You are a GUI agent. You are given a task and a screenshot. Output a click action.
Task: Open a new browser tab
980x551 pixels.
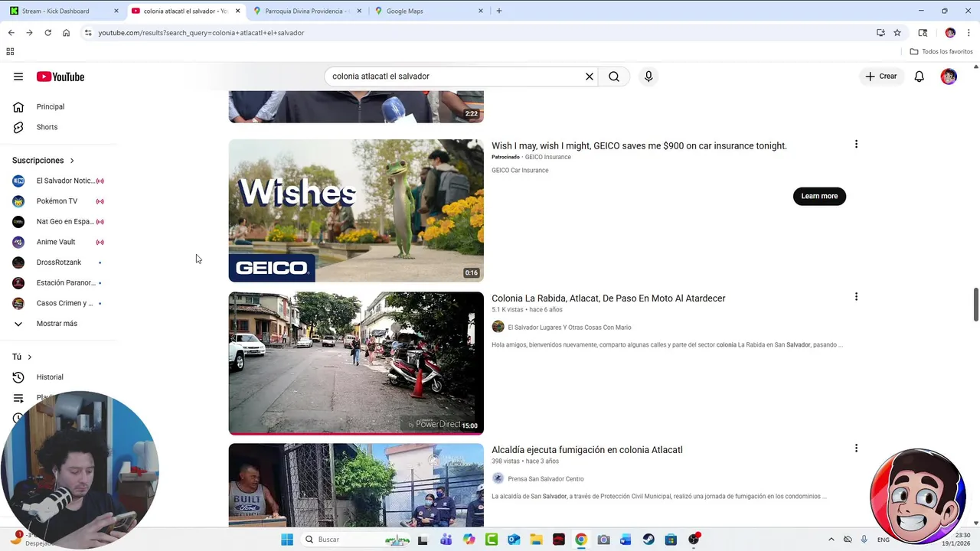coord(499,11)
